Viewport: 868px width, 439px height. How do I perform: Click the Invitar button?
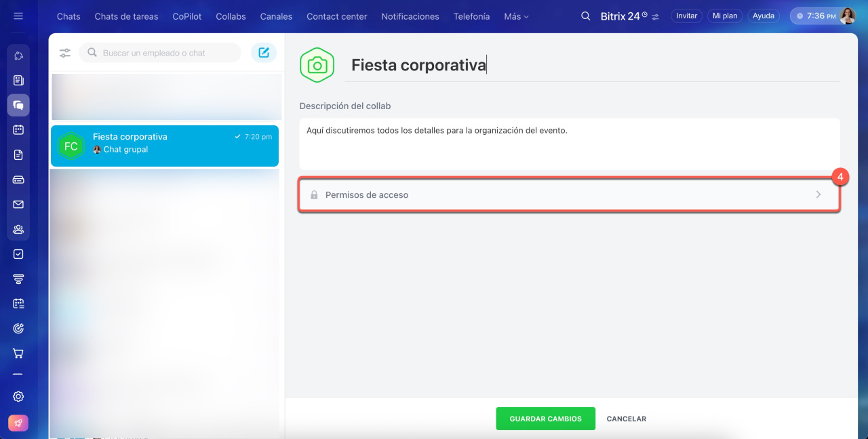click(x=686, y=16)
